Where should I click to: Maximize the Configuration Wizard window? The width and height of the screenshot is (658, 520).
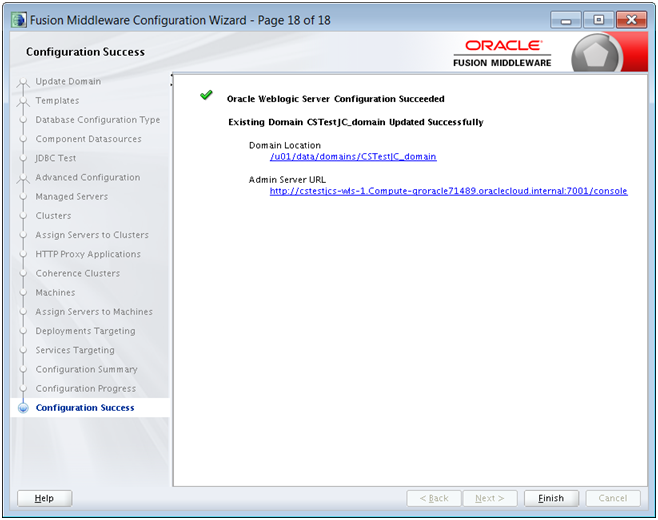tap(598, 20)
